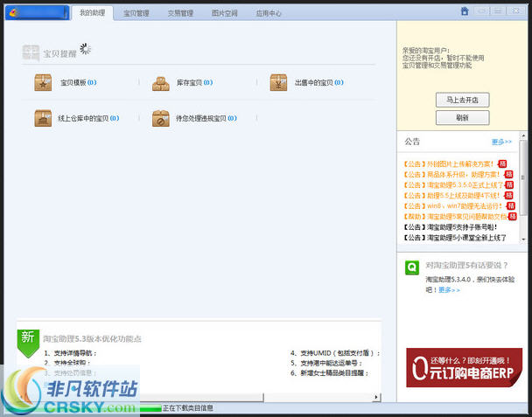
Task: Open 待您处理违规宝贝 (0) link
Action: click(206, 118)
